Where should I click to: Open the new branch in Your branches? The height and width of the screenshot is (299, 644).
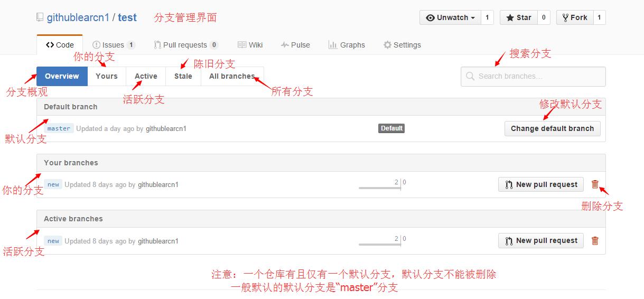click(x=53, y=184)
